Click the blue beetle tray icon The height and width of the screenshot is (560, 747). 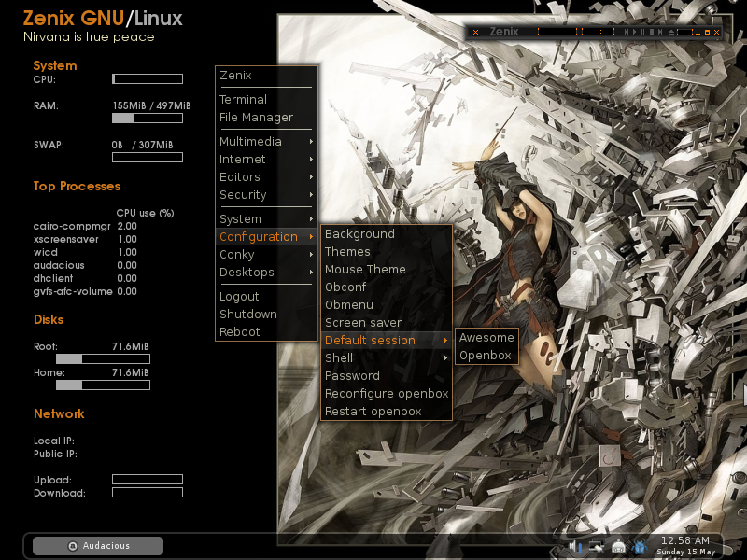click(640, 547)
